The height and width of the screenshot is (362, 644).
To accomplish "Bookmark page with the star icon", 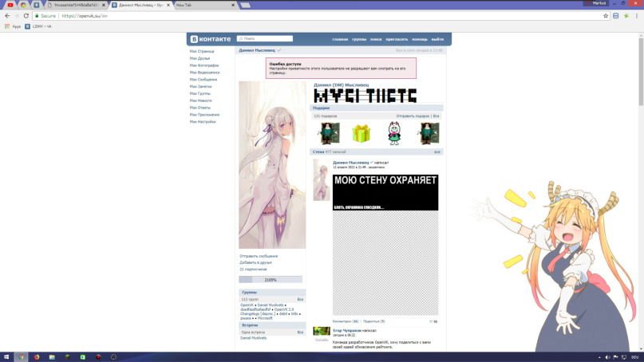I will (606, 16).
